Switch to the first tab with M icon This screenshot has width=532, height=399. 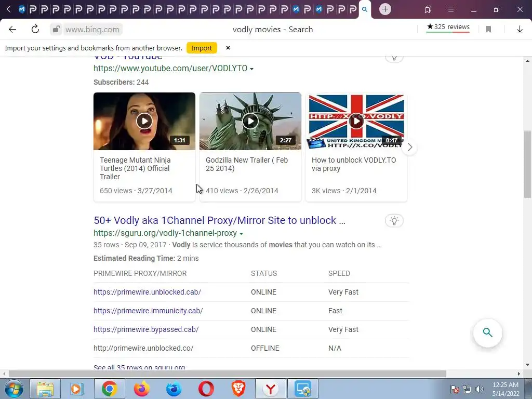coord(22,9)
